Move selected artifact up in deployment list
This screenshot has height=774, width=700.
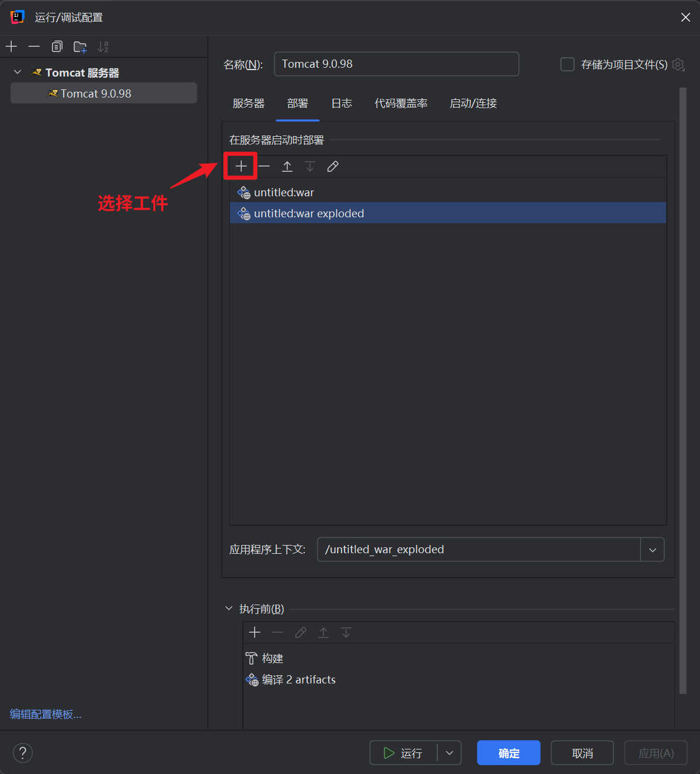coord(287,166)
